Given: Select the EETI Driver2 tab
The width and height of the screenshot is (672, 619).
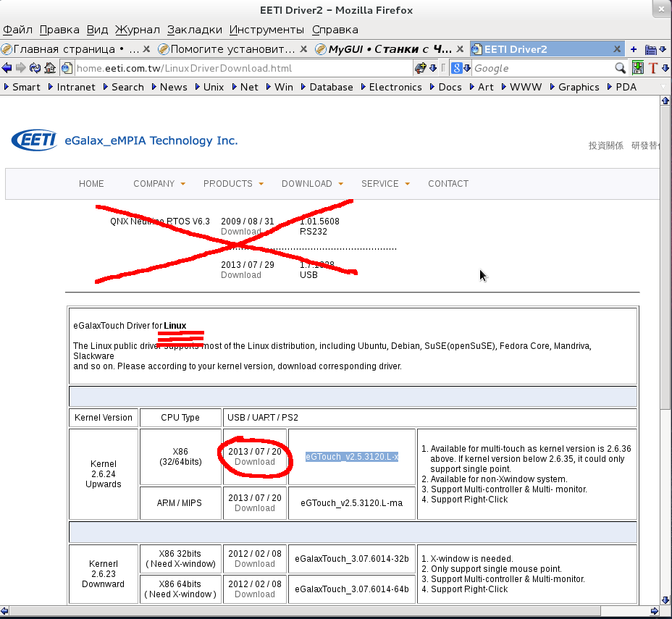Looking at the screenshot, I should (547, 49).
